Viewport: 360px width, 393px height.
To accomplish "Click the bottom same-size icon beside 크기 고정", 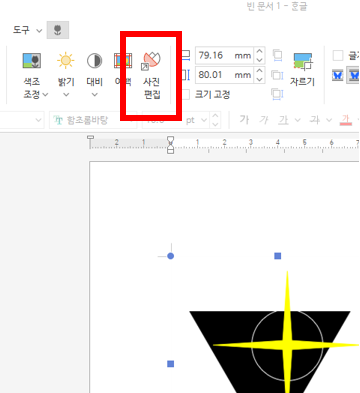I will [x=277, y=94].
